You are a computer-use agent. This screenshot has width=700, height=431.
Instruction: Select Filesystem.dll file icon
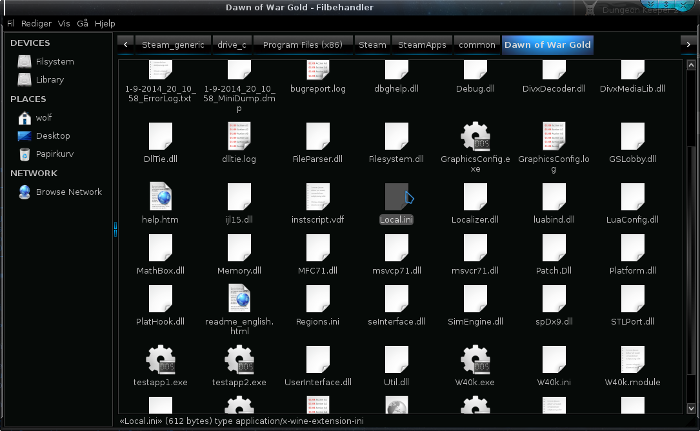coord(396,136)
